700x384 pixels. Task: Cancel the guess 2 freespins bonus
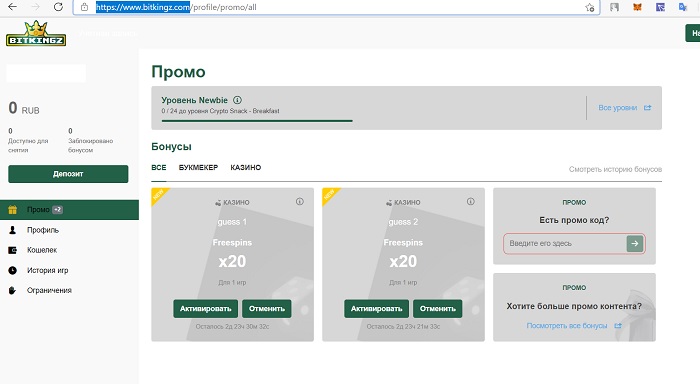pos(438,309)
